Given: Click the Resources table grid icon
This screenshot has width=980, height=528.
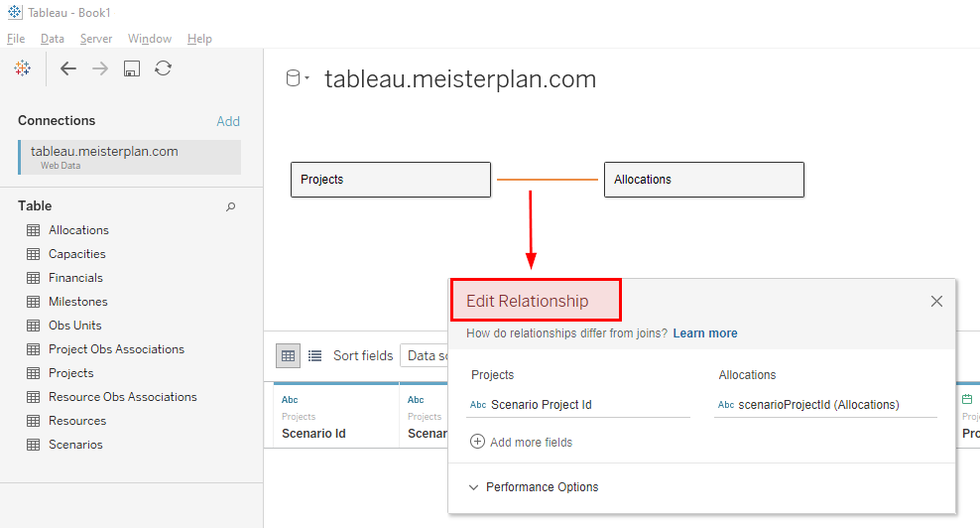Looking at the screenshot, I should (33, 421).
